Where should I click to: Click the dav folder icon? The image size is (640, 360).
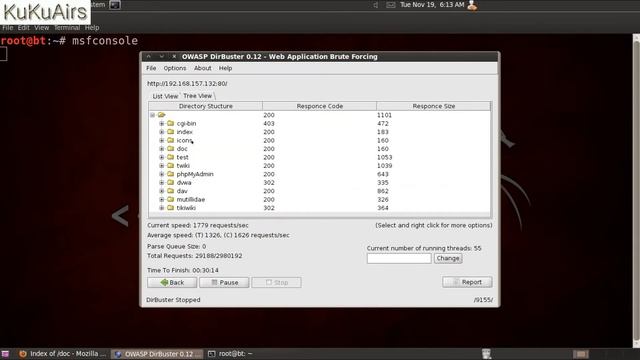pyautogui.click(x=171, y=191)
